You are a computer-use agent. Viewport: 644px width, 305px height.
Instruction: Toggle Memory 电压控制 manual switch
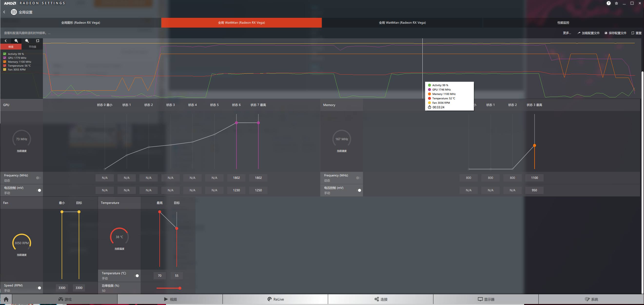358,190
